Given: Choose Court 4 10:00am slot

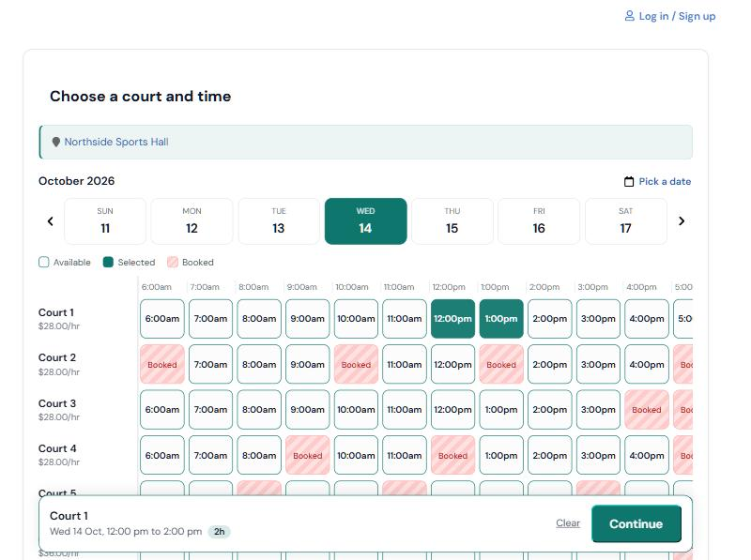Looking at the screenshot, I should [356, 455].
